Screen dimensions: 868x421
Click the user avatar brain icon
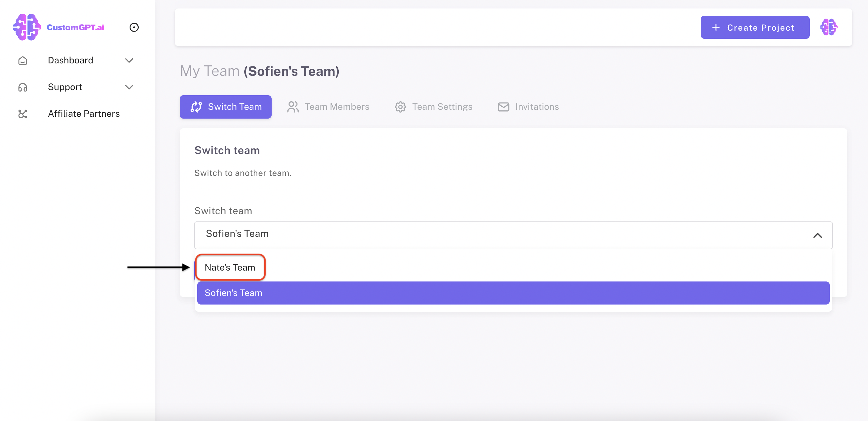pyautogui.click(x=828, y=27)
